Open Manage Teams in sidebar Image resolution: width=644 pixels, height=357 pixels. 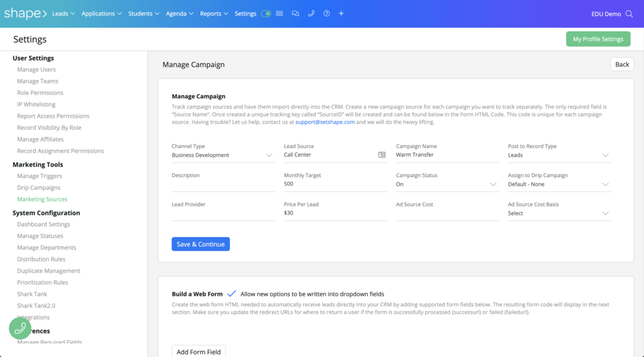pos(37,81)
